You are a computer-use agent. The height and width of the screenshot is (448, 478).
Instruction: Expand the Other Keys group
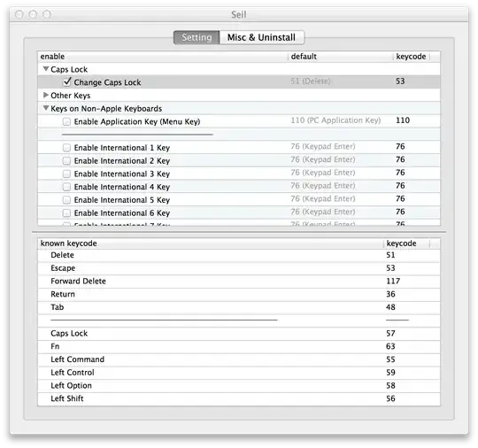(46, 95)
